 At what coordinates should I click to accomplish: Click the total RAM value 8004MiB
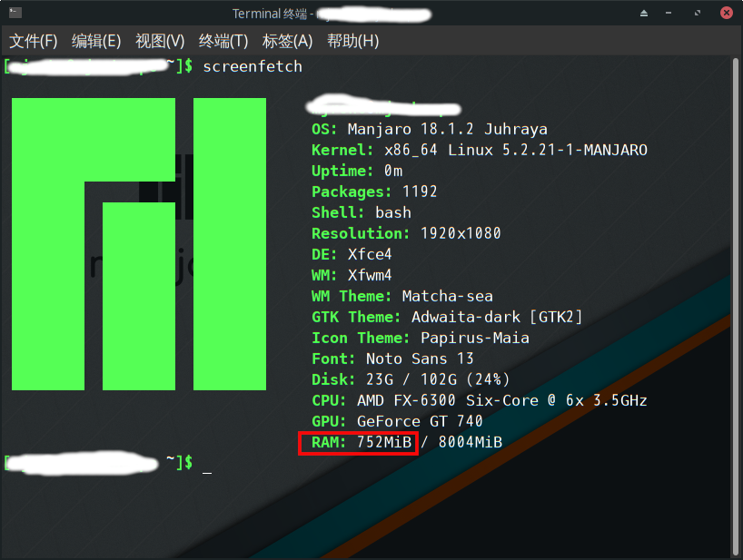[x=471, y=442]
